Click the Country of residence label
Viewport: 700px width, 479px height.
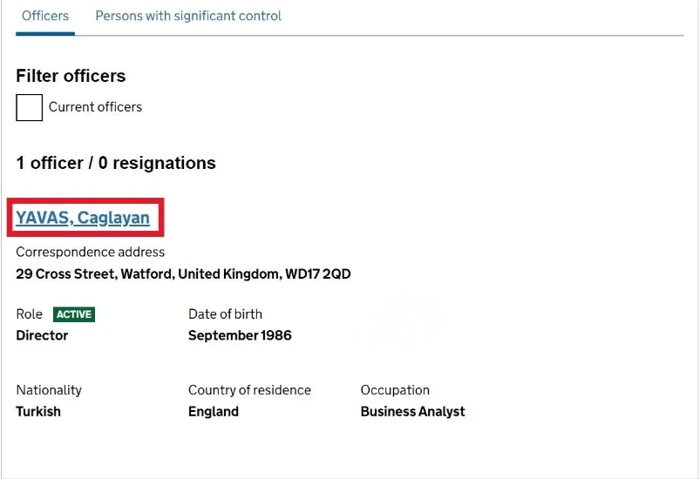250,390
